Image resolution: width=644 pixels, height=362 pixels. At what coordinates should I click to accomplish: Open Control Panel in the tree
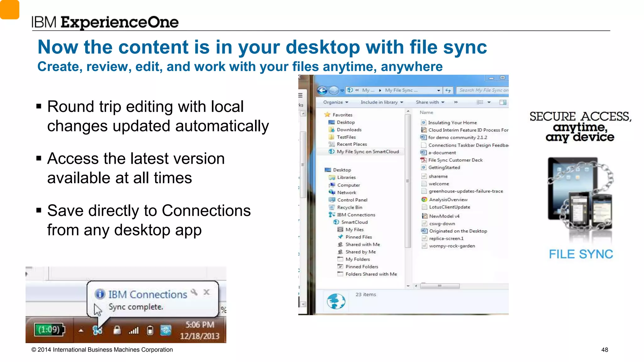tap(348, 200)
